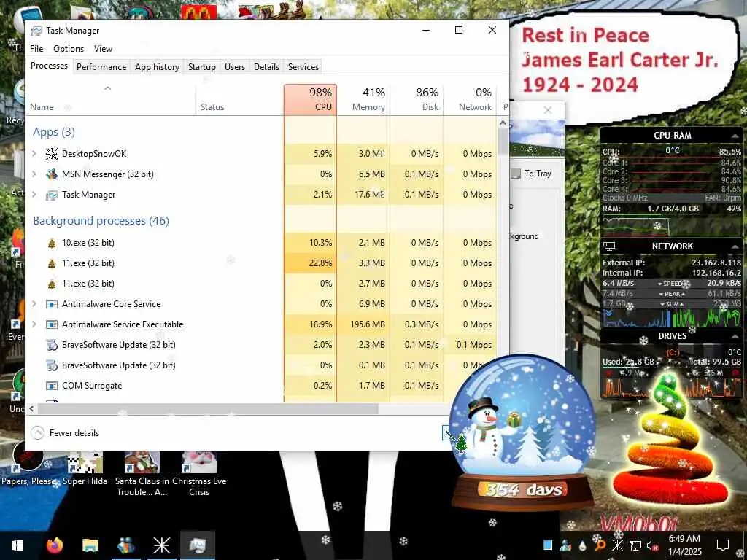
Task: Expand the MSN Messenger (32 bit) row
Action: pos(34,174)
